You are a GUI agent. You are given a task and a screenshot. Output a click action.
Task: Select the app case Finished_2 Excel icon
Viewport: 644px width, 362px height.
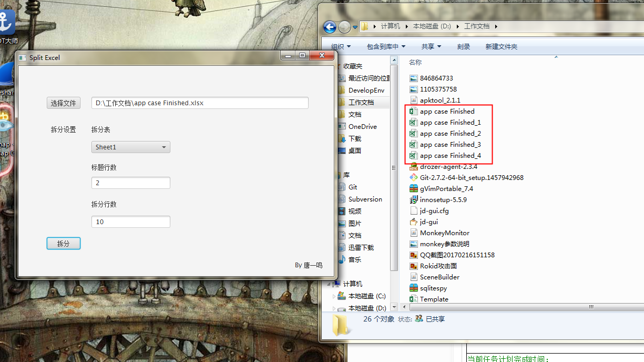(x=414, y=134)
